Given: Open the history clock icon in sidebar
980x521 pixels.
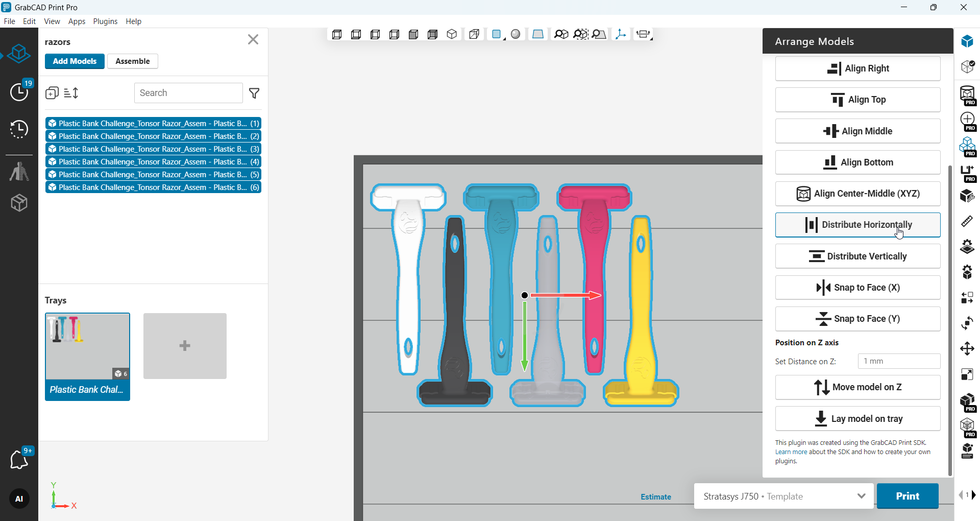Looking at the screenshot, I should pos(19,129).
